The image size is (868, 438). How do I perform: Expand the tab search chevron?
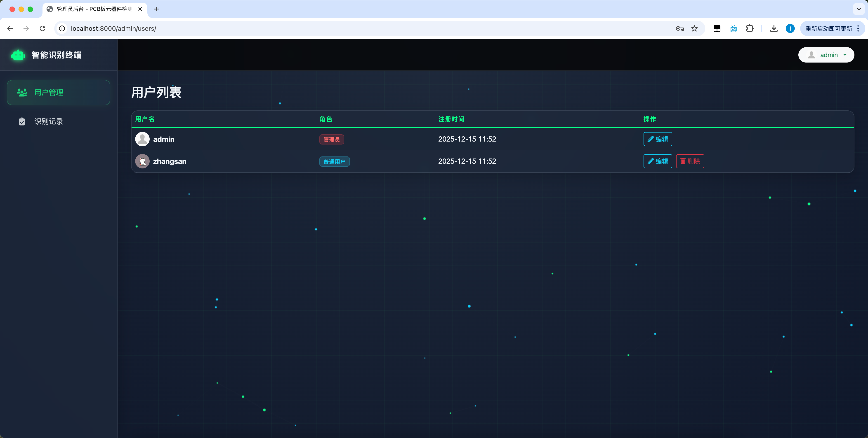coord(859,9)
